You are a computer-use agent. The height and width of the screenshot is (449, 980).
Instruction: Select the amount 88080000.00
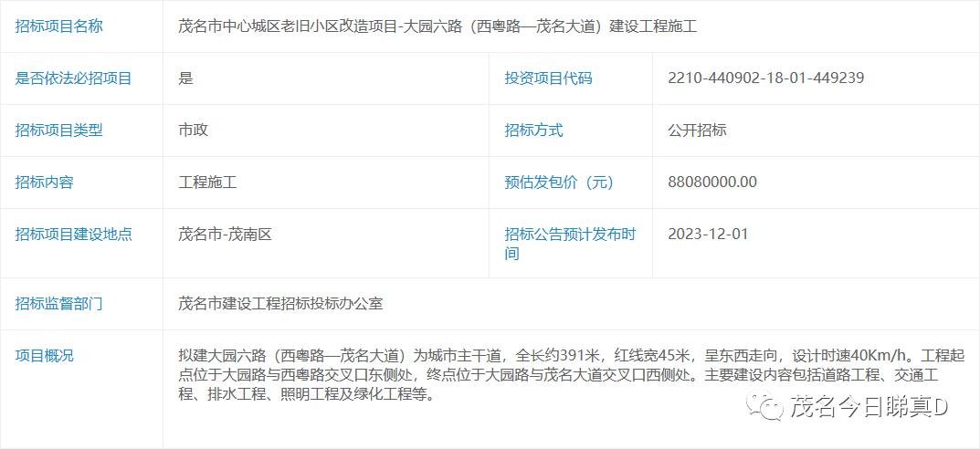point(711,183)
